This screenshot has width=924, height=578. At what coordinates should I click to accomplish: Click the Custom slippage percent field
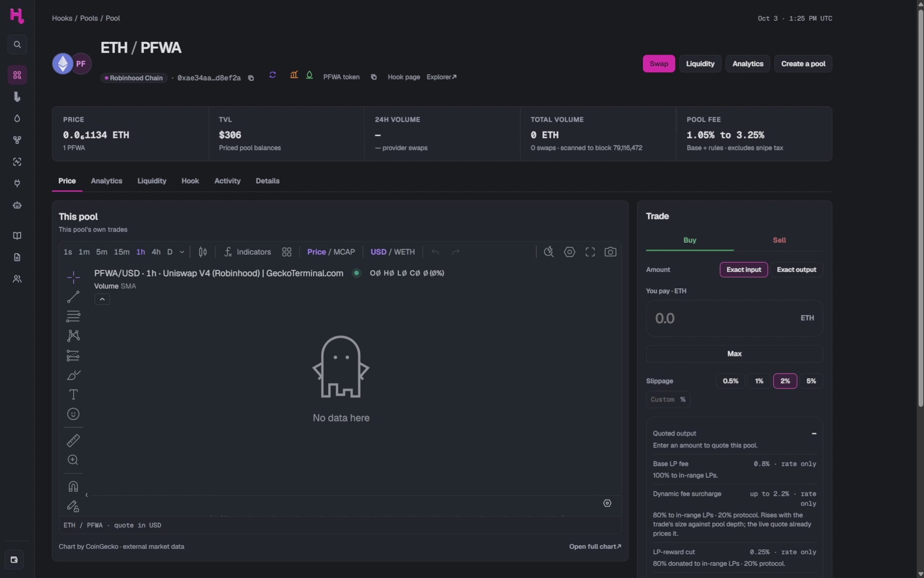click(x=668, y=400)
